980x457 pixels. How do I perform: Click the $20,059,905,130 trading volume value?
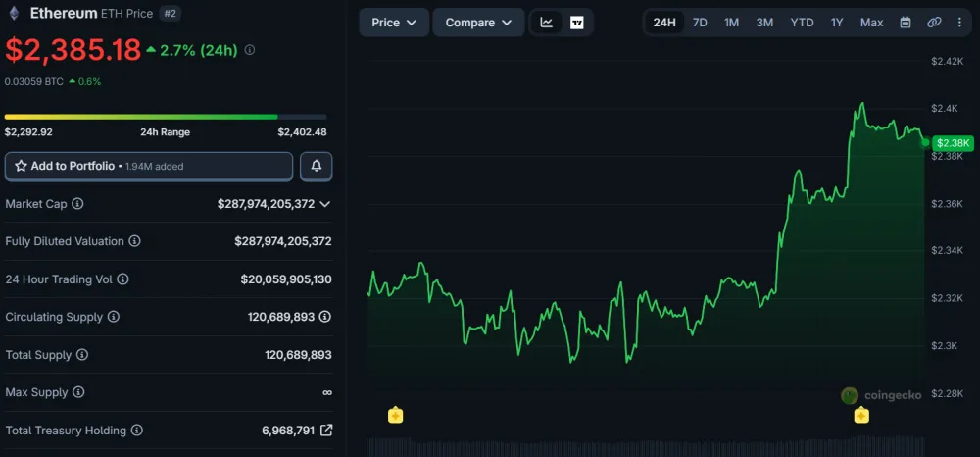[x=286, y=279]
